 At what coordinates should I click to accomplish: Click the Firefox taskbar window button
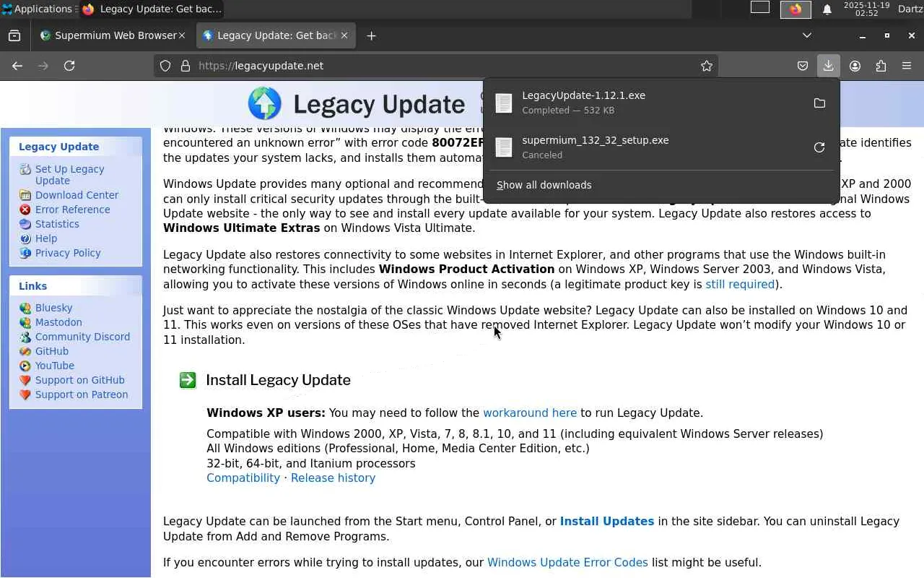pos(152,9)
